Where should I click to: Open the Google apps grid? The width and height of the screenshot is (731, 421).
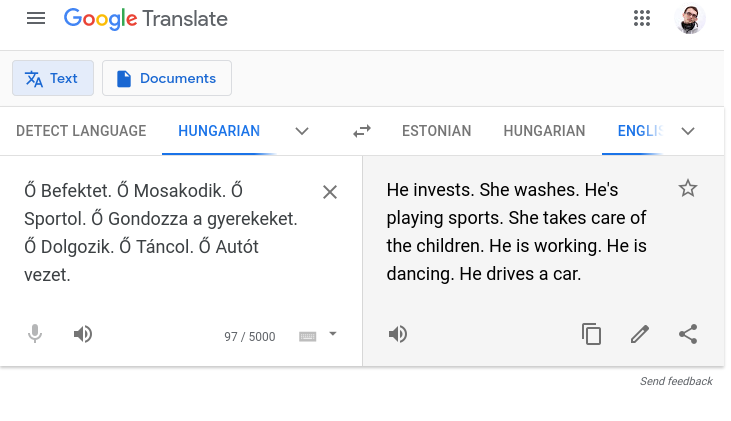pos(642,18)
